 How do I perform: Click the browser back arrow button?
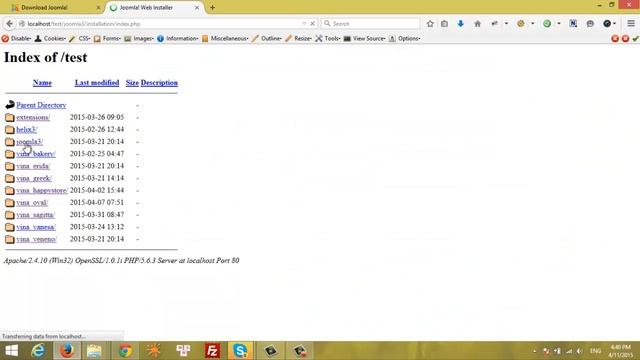click(x=9, y=24)
